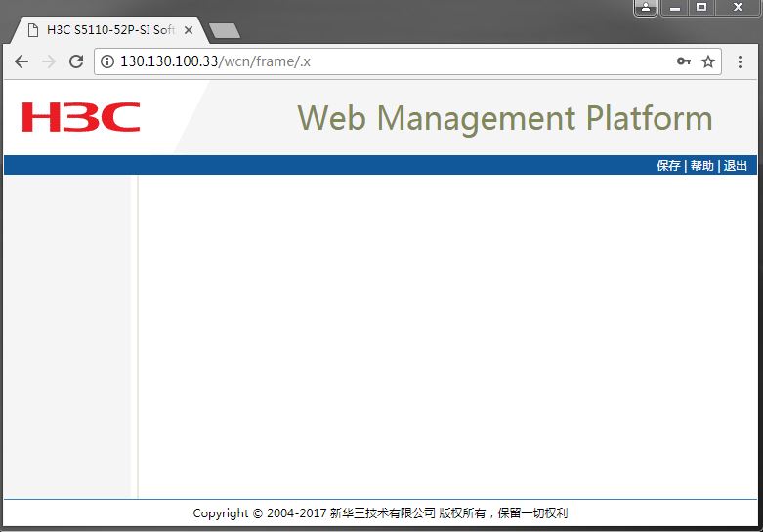The height and width of the screenshot is (532, 763).
Task: Open the Chrome user profile button
Action: tap(646, 8)
